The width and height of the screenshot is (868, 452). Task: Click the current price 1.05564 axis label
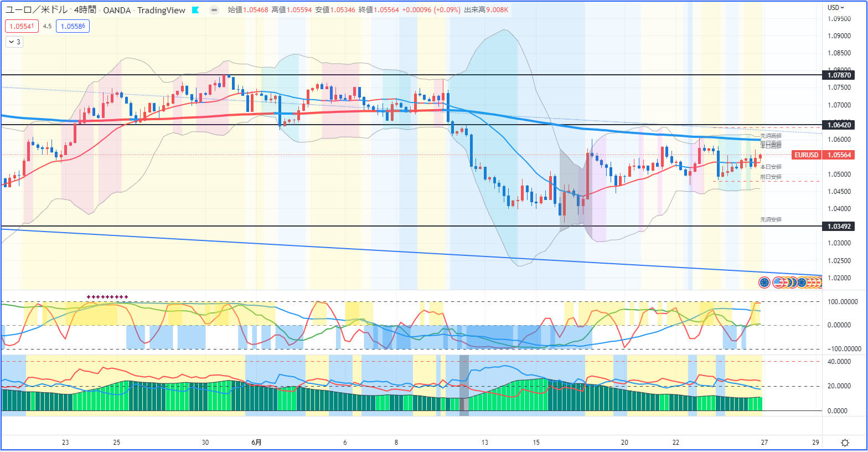pyautogui.click(x=839, y=155)
